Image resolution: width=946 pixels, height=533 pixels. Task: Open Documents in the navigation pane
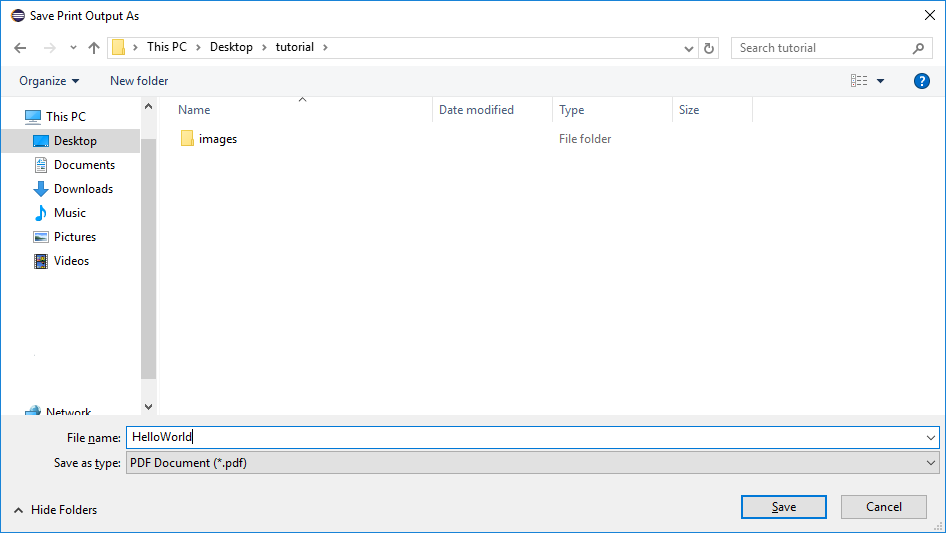click(84, 165)
